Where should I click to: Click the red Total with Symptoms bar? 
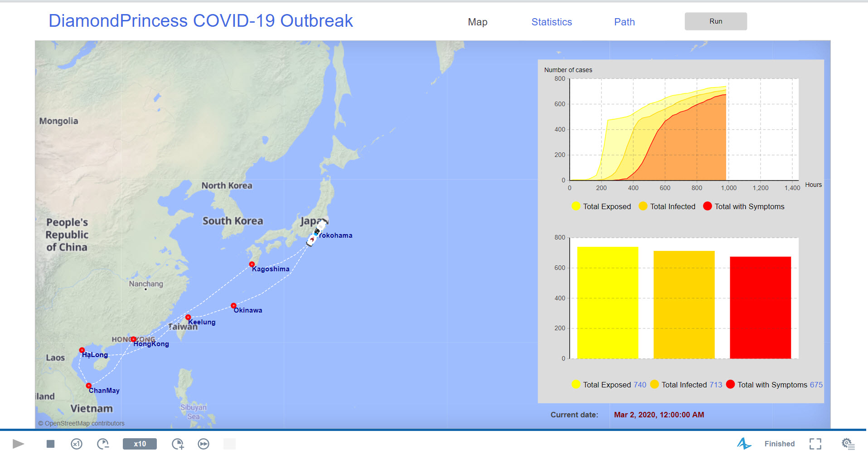click(x=760, y=308)
